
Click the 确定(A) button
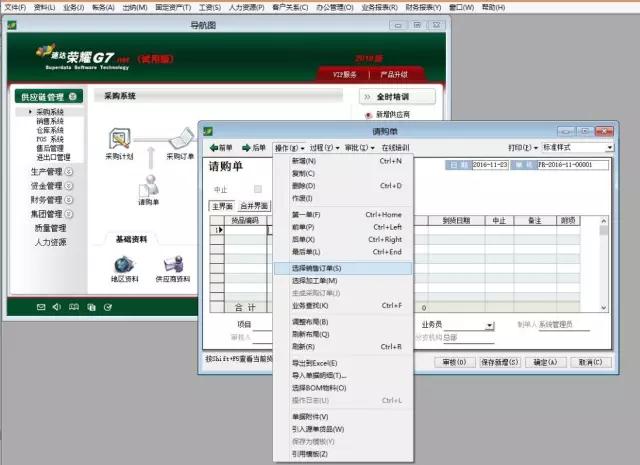[x=545, y=362]
